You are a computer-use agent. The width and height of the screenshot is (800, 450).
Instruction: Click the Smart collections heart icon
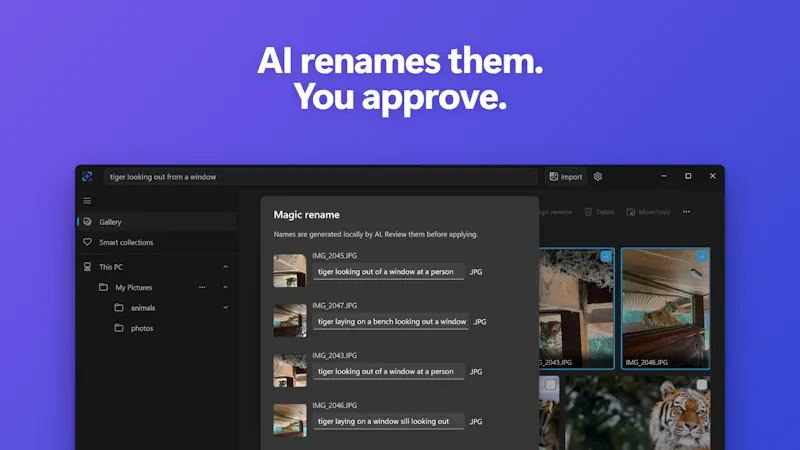88,242
